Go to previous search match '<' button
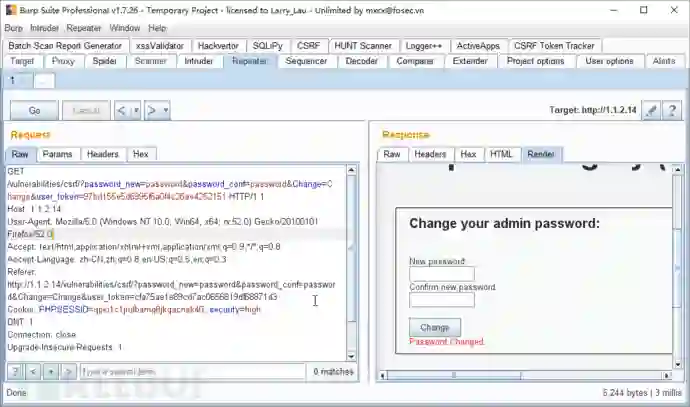 (33, 372)
